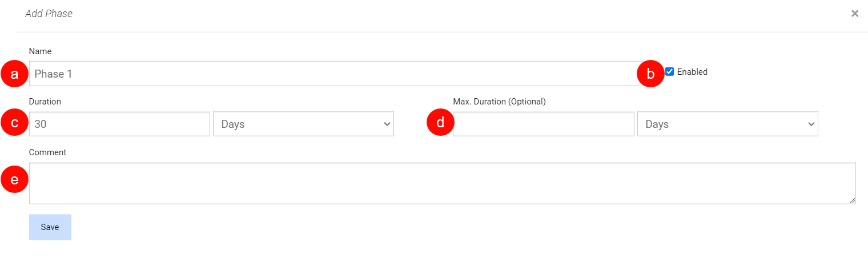Click the Name field label
Viewport: 868px width, 262px height.
coord(40,51)
